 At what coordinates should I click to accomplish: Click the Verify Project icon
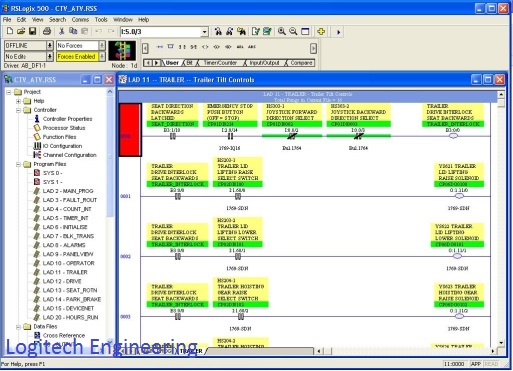[x=267, y=31]
